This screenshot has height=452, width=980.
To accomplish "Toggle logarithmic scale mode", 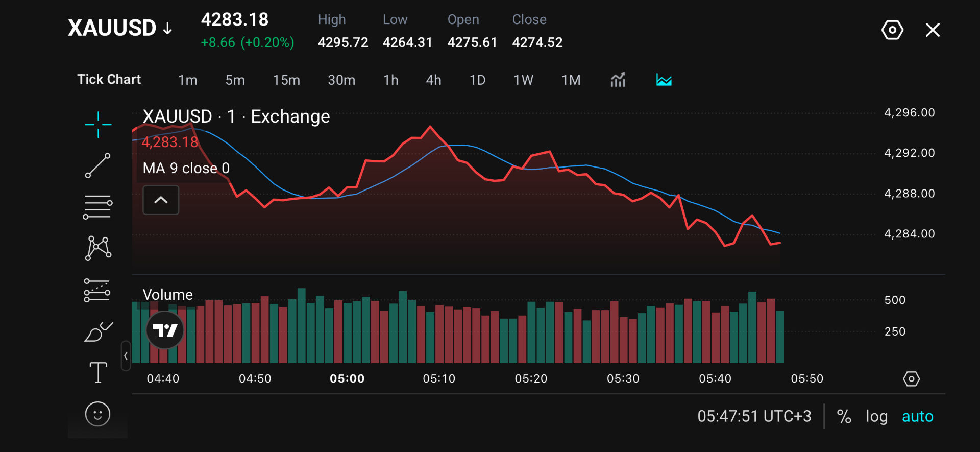I will (876, 417).
